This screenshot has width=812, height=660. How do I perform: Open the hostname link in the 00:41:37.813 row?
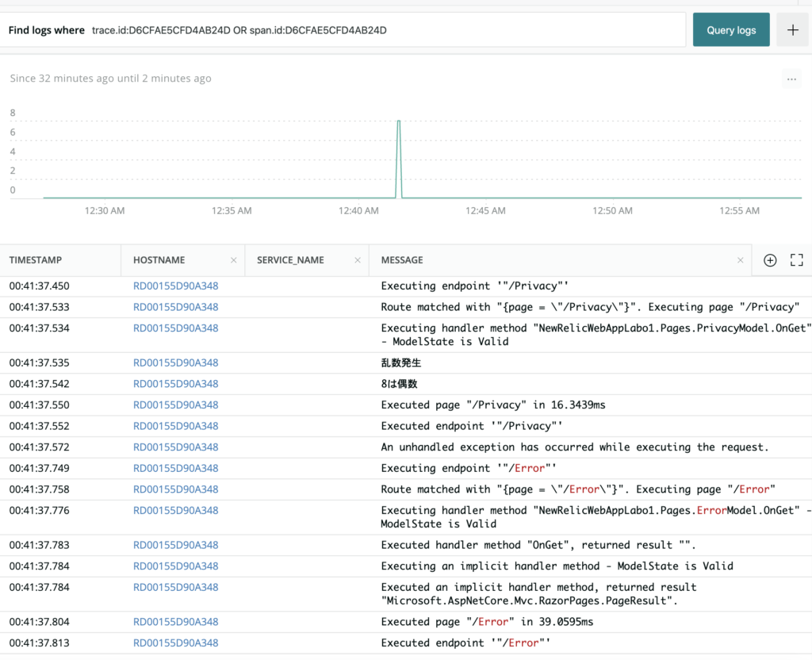pos(175,643)
